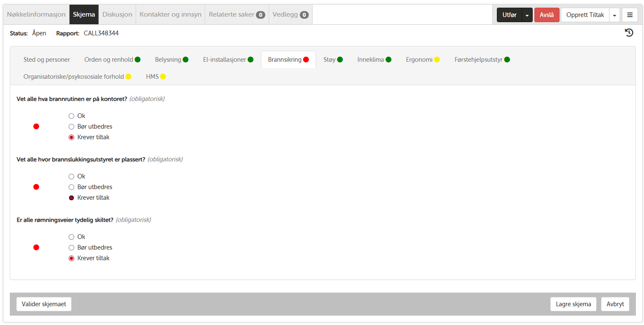The width and height of the screenshot is (644, 325).
Task: Click the Relaterte saker count badge
Action: (260, 15)
